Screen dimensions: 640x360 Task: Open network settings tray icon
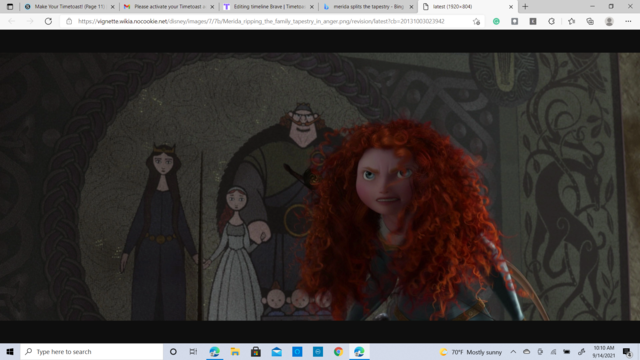pos(553,352)
